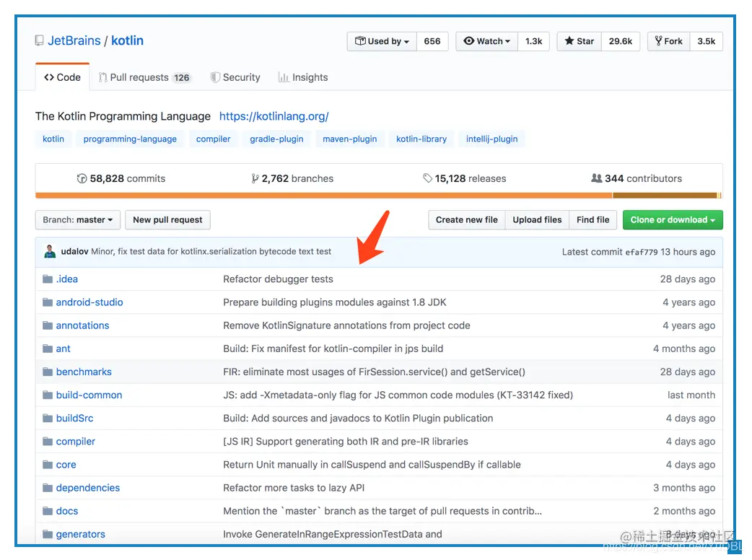
Task: Select the compiler topic tag
Action: tap(214, 139)
